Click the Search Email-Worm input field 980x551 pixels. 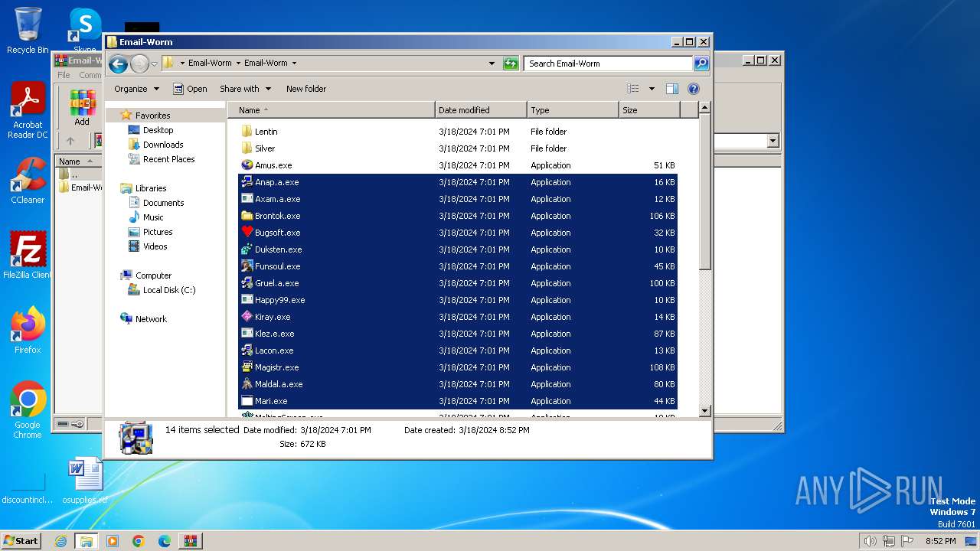(609, 64)
